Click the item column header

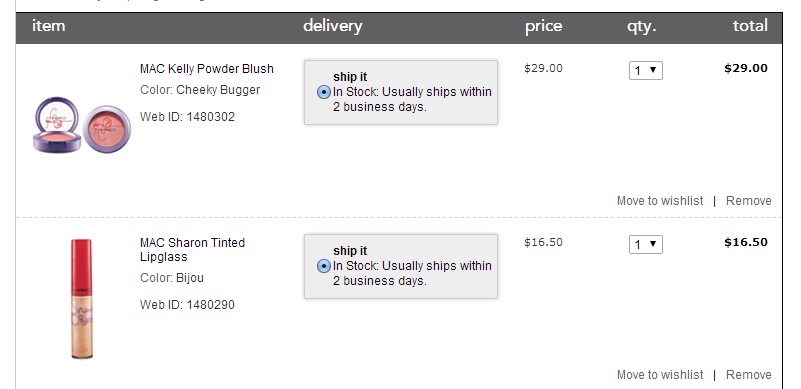[49, 26]
